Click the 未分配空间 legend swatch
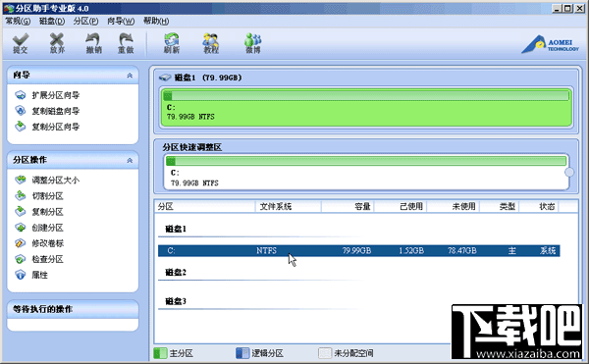The width and height of the screenshot is (589, 364). (x=325, y=353)
